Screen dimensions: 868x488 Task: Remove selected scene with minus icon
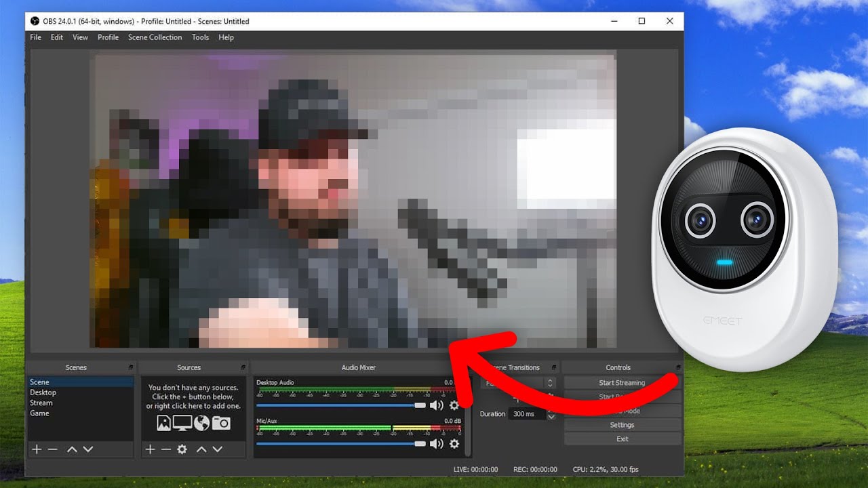click(x=52, y=449)
